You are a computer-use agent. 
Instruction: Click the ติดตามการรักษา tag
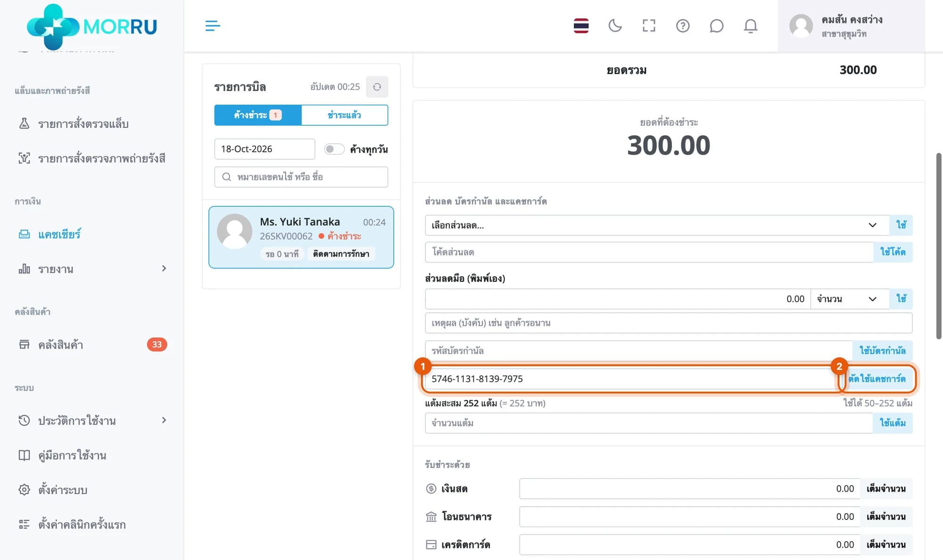[341, 254]
